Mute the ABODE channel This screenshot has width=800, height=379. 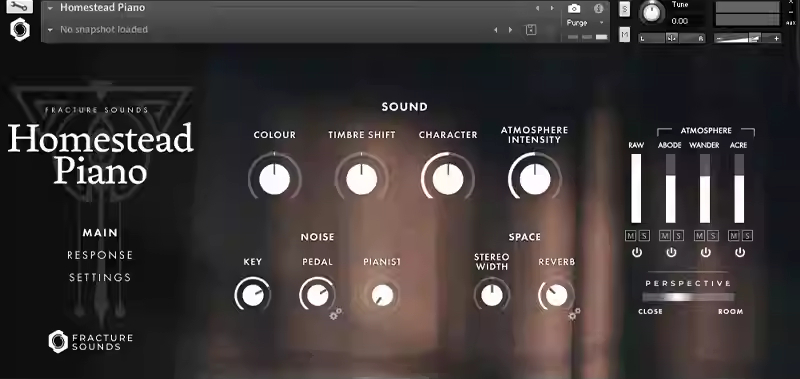[x=665, y=236]
